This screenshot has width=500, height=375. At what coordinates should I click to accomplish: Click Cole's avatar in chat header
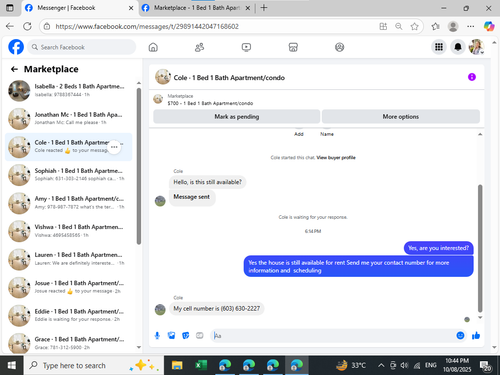pyautogui.click(x=163, y=77)
